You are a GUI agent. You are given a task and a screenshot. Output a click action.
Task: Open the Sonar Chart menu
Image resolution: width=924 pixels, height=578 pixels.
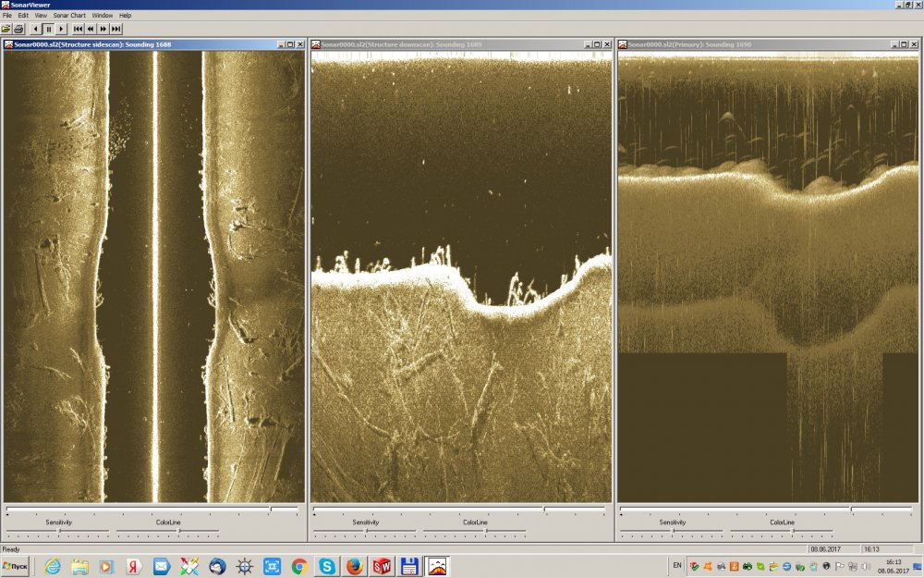point(69,16)
